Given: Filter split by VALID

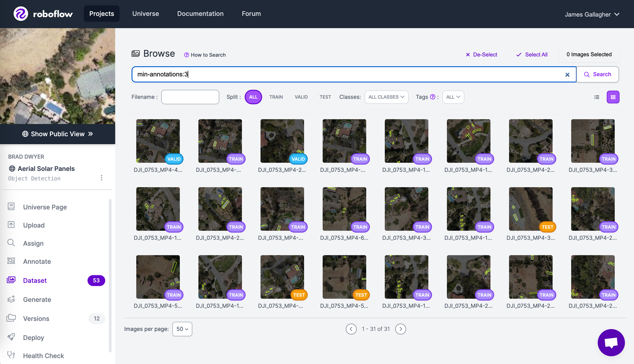Looking at the screenshot, I should 301,97.
